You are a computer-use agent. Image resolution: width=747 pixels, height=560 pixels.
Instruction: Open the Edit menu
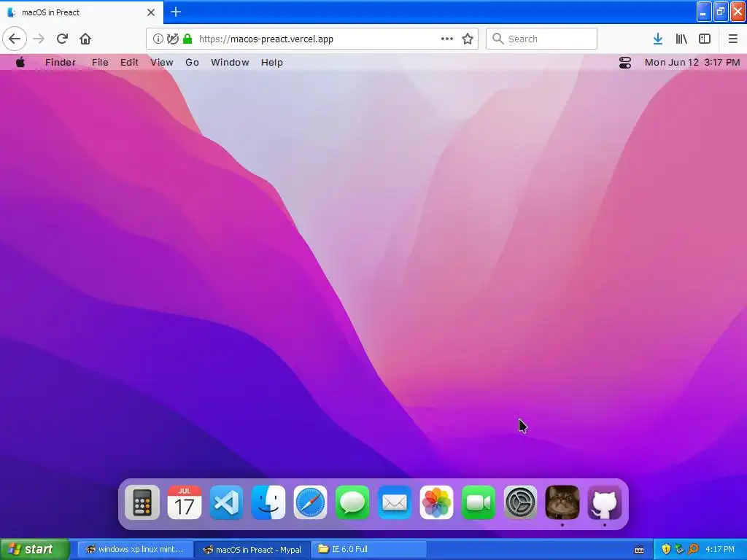click(129, 63)
